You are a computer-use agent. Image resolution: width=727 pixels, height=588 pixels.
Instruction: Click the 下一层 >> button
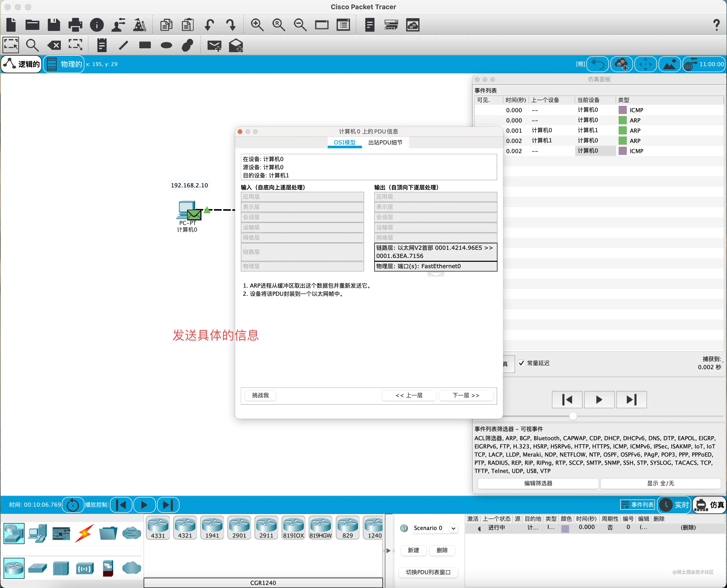click(x=466, y=395)
